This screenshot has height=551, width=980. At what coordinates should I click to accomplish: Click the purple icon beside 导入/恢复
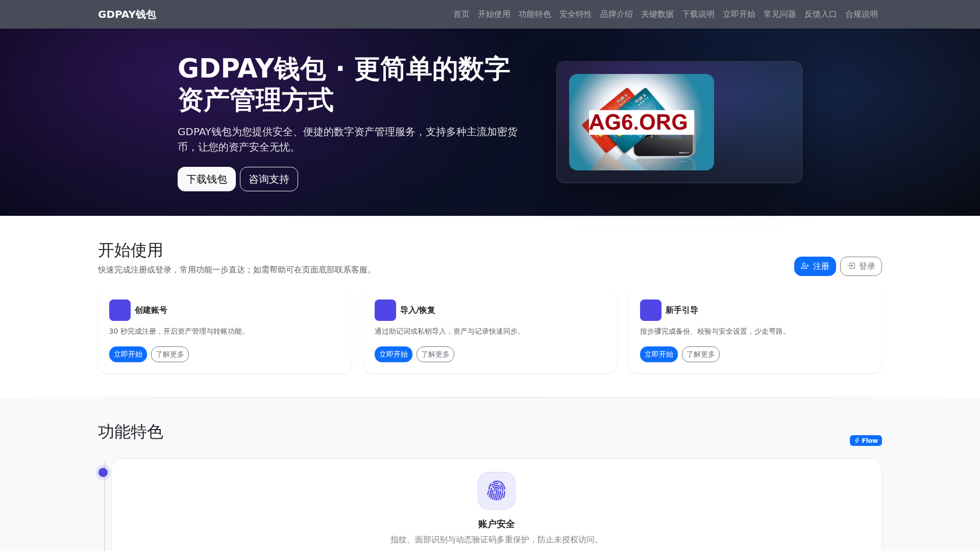point(385,310)
